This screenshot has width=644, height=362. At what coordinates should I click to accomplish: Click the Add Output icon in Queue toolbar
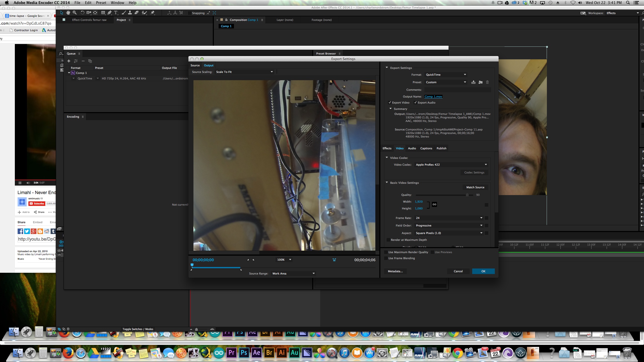tap(76, 61)
